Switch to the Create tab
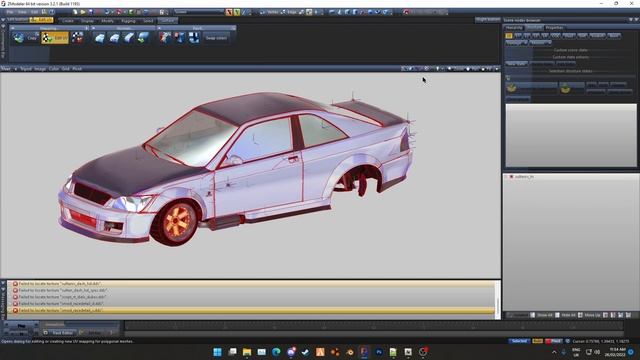640x360 pixels. click(x=68, y=20)
